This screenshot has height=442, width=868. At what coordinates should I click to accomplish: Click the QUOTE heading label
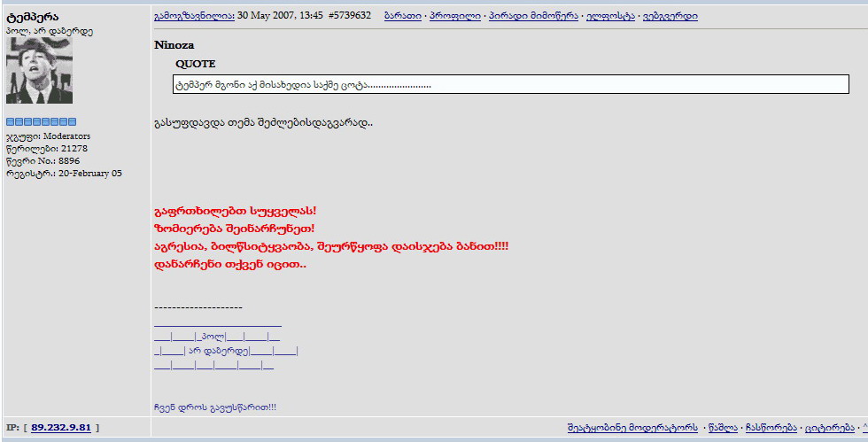(196, 64)
